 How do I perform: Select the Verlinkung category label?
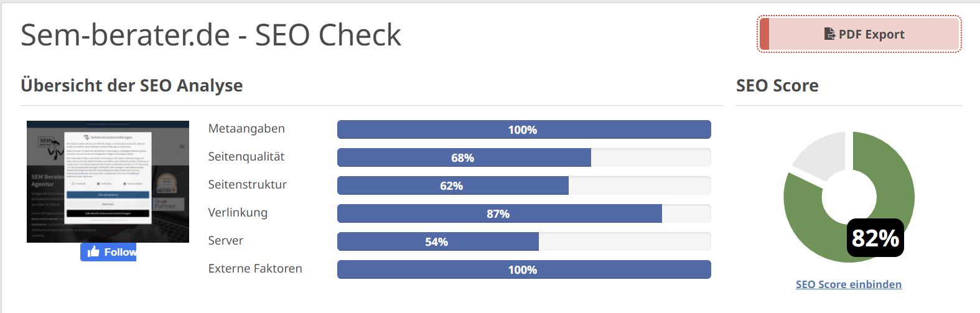tap(238, 213)
